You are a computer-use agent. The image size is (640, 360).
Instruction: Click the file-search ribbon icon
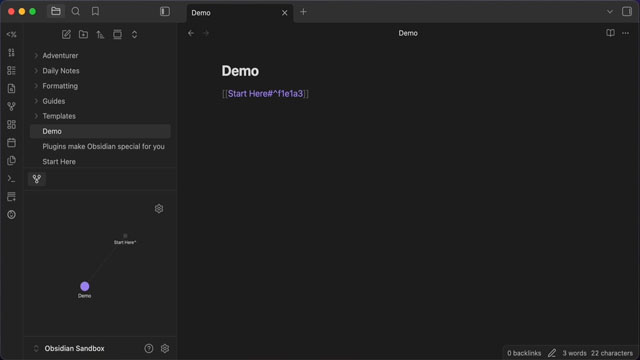click(x=11, y=89)
